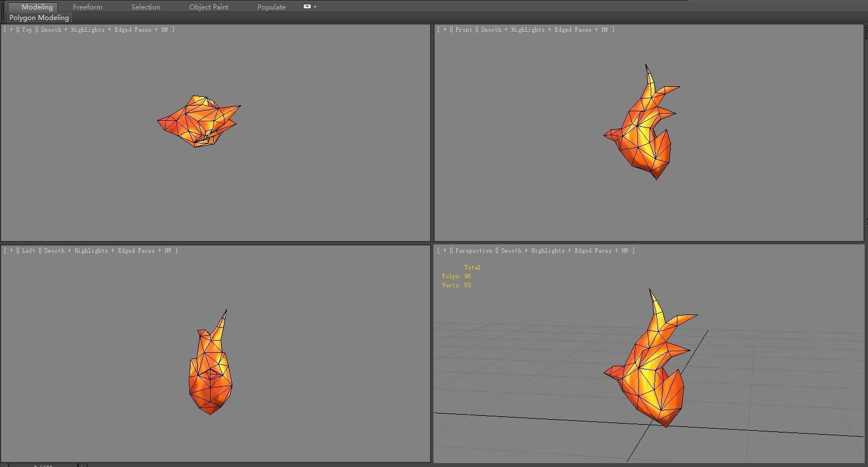Click the 'Verts: 53' statistics text
Viewport: 868px width, 467px height.
click(456, 285)
